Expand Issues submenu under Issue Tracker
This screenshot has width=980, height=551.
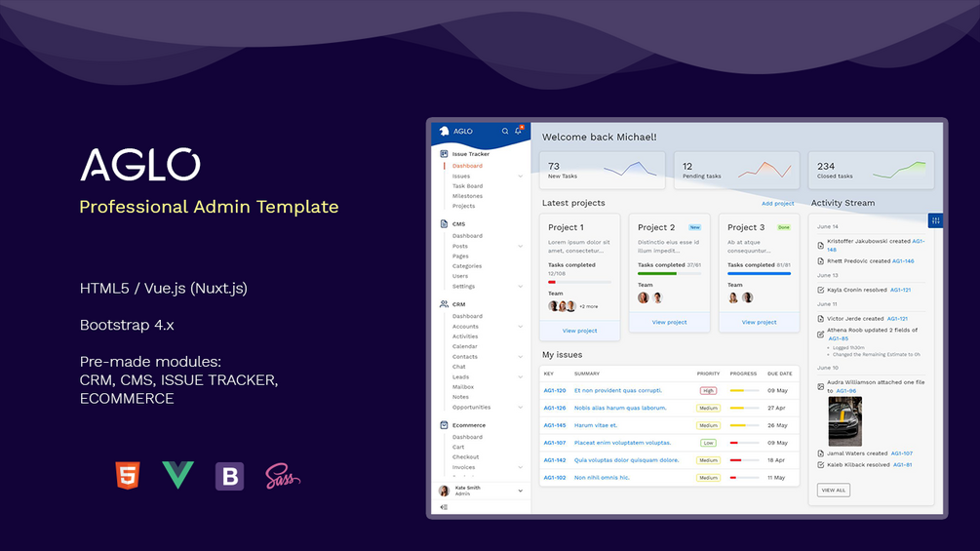tap(520, 177)
